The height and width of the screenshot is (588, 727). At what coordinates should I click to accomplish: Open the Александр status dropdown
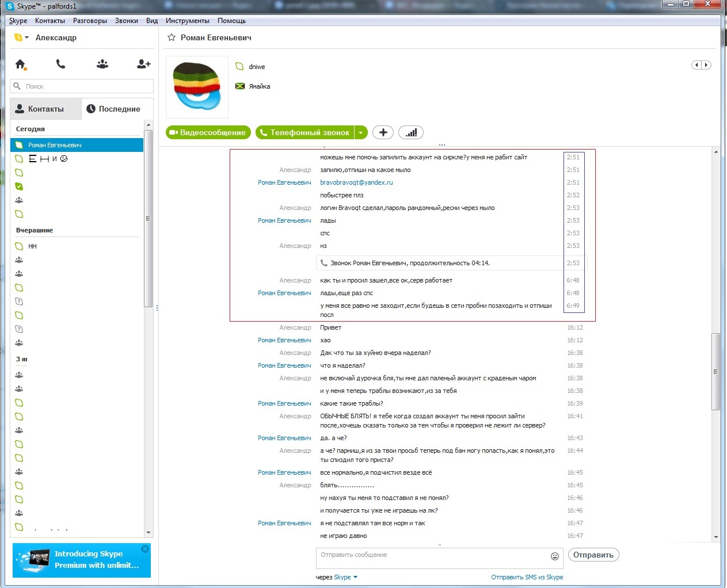tap(21, 37)
